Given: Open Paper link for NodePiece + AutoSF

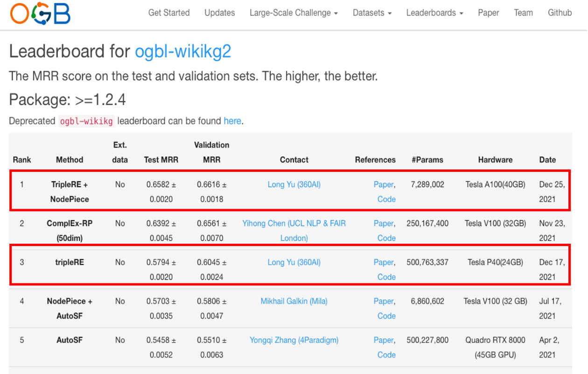Looking at the screenshot, I should 384,301.
